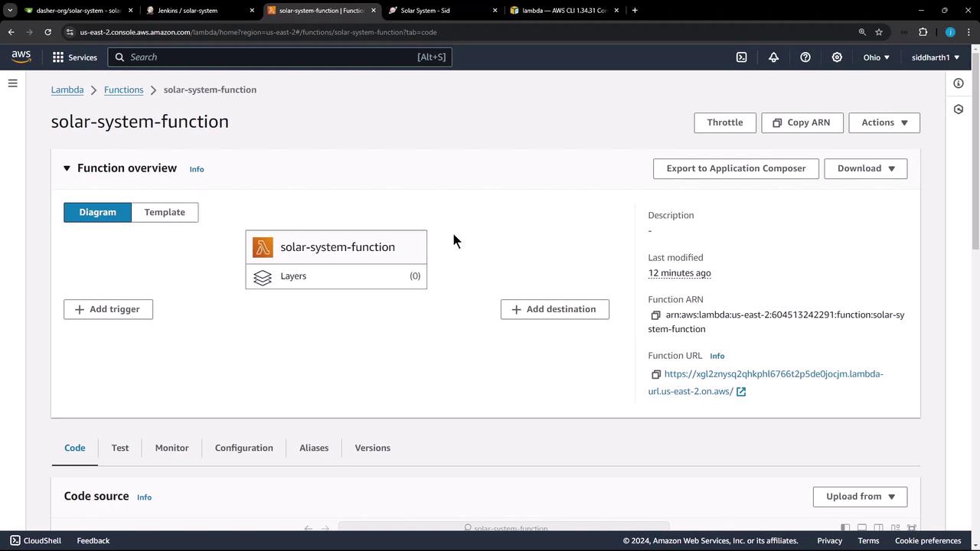
Task: Open the Feedback link in footer
Action: point(93,541)
